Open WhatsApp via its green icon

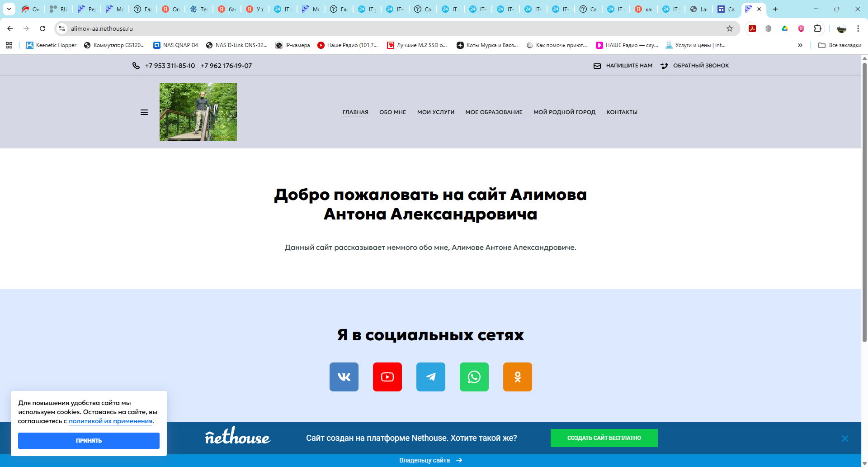click(x=474, y=376)
